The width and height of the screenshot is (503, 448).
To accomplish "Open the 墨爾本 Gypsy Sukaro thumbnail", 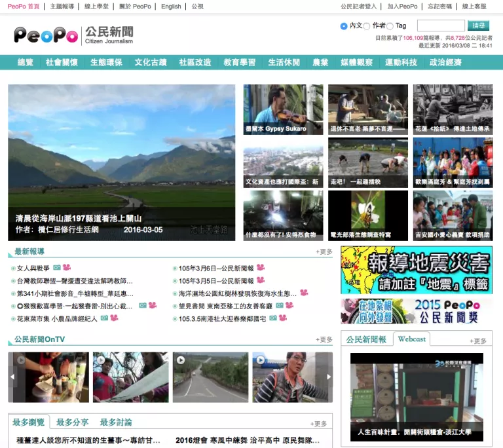I will [283, 109].
